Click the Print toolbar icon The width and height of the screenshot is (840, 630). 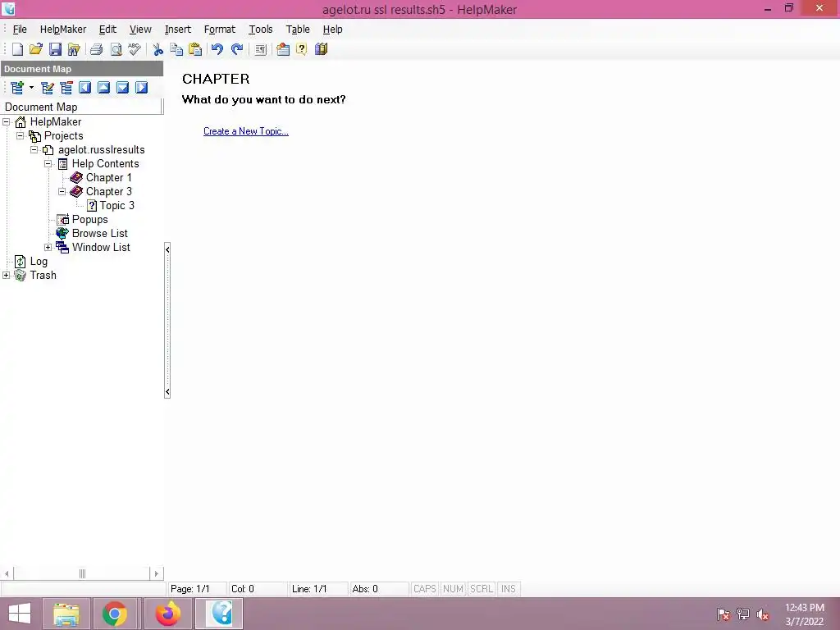[x=97, y=49]
